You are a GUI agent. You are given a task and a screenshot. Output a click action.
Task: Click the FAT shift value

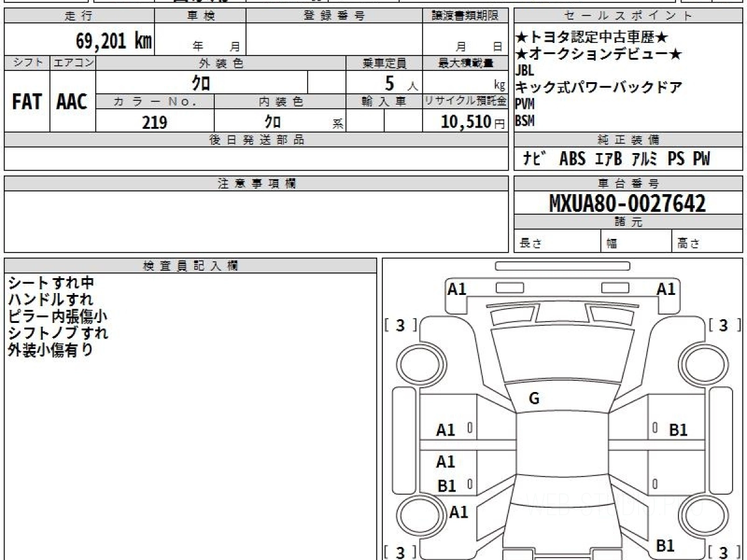point(27,102)
